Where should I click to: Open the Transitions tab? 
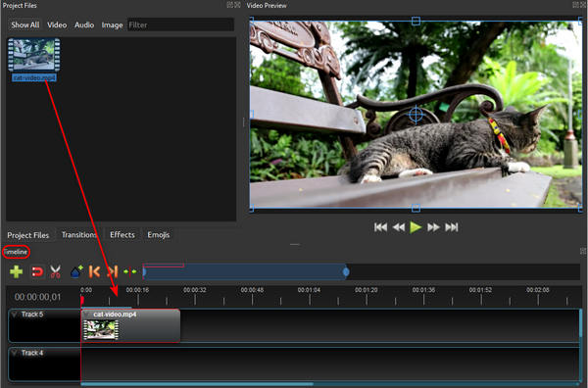pos(79,235)
